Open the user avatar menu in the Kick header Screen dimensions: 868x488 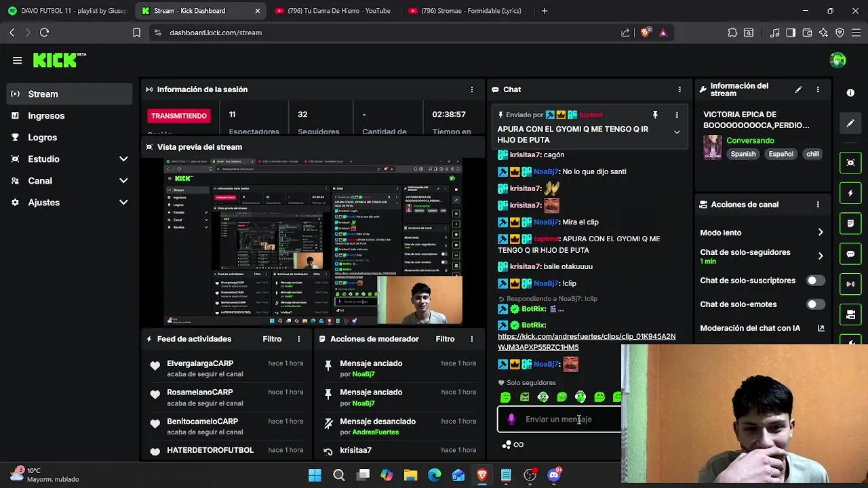837,60
